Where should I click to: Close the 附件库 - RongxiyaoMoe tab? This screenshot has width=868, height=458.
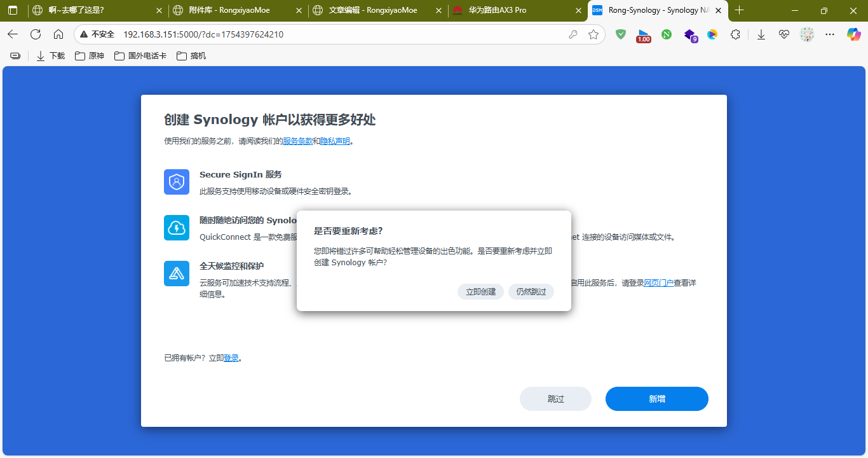(x=300, y=10)
